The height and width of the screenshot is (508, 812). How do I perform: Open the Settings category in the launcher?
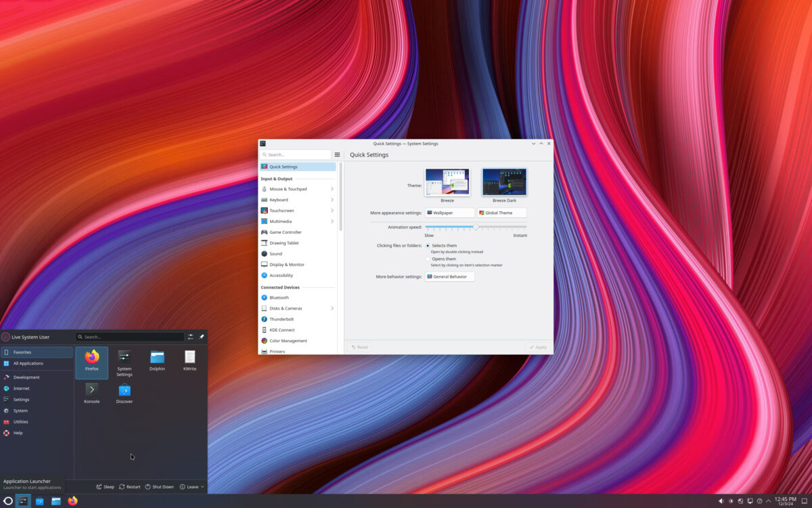(20, 399)
